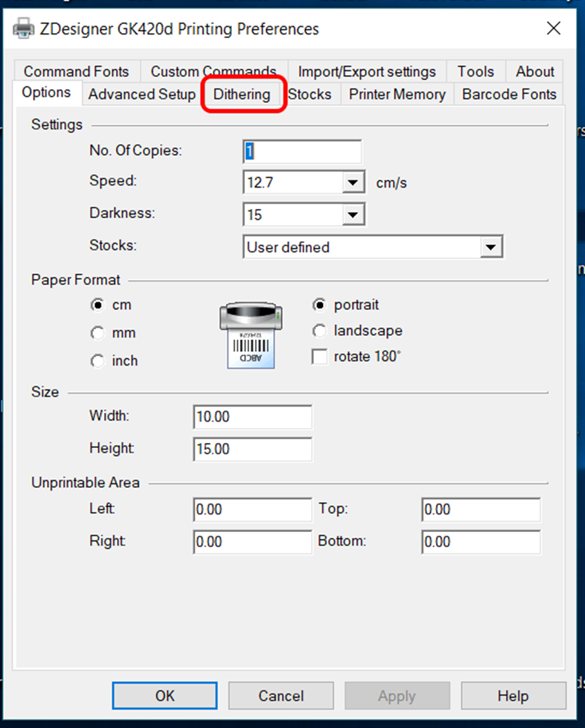Click the 'cm/s' unit label
Viewport: 585px width, 728px height.
click(x=391, y=183)
